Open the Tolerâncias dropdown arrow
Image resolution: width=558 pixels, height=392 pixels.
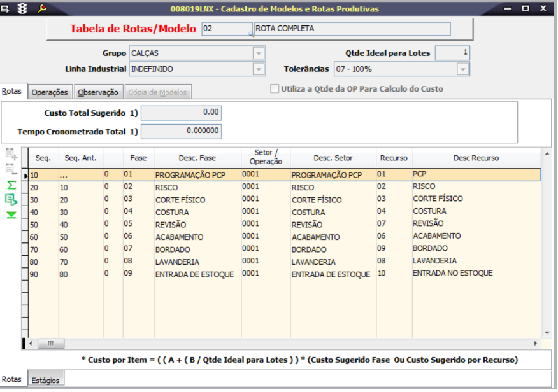[x=462, y=69]
